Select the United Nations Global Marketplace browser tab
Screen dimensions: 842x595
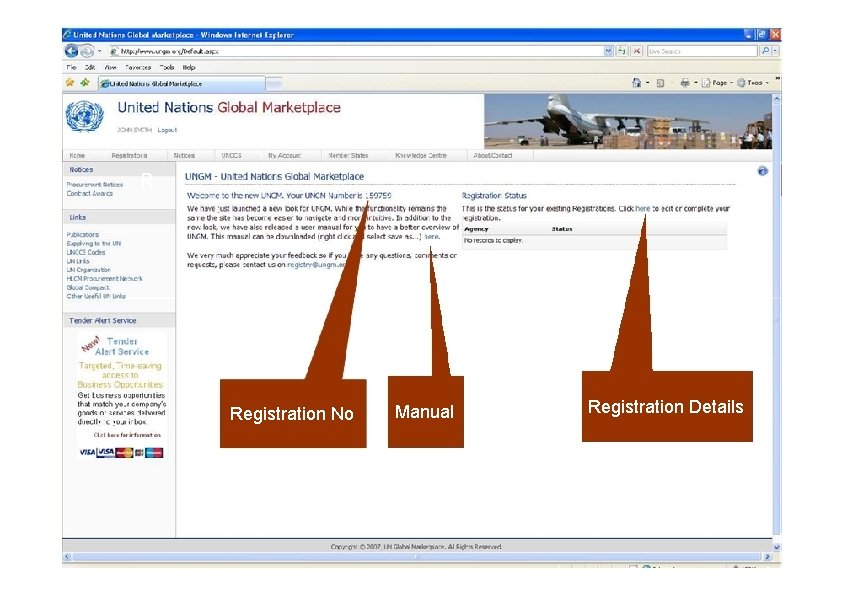tap(182, 84)
